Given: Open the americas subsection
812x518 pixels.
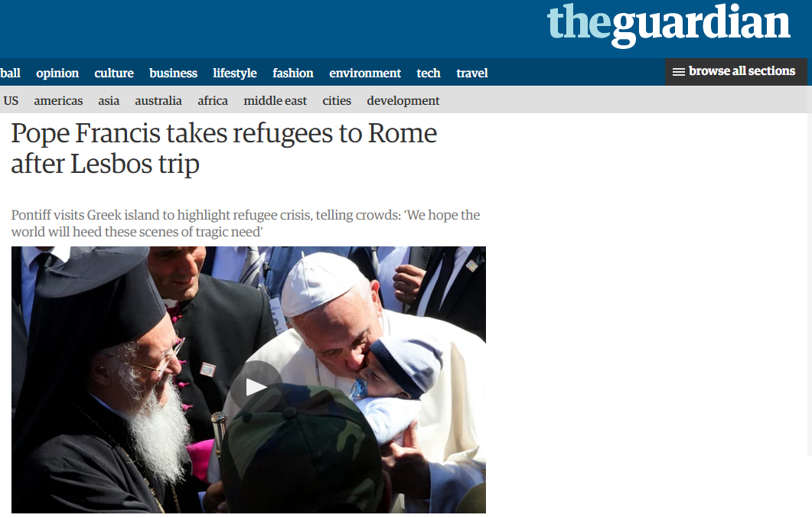Looking at the screenshot, I should [x=58, y=100].
